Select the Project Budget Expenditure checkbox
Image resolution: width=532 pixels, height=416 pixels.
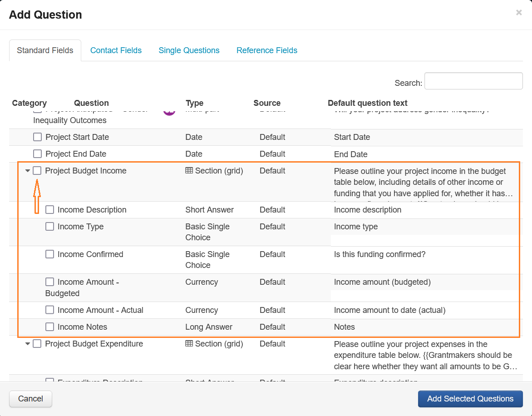pos(37,344)
